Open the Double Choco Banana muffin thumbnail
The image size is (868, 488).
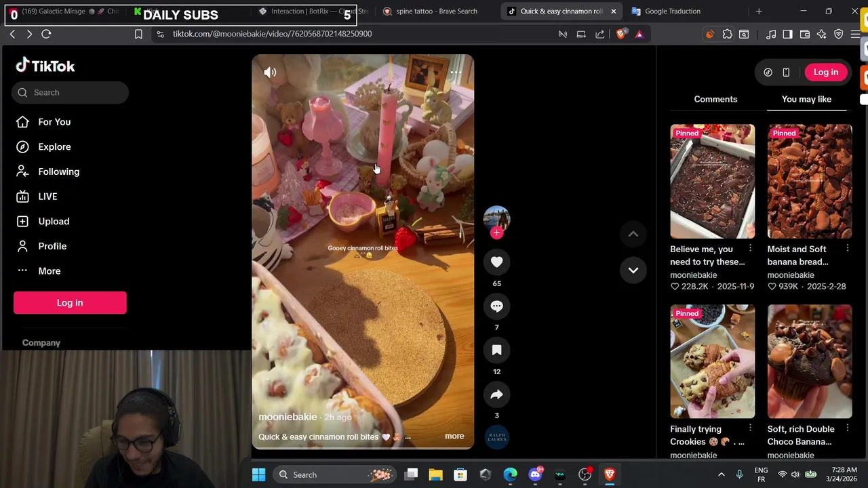coord(810,361)
